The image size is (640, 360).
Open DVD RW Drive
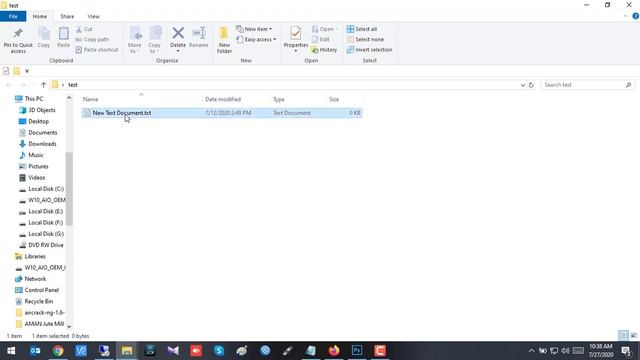click(x=41, y=245)
